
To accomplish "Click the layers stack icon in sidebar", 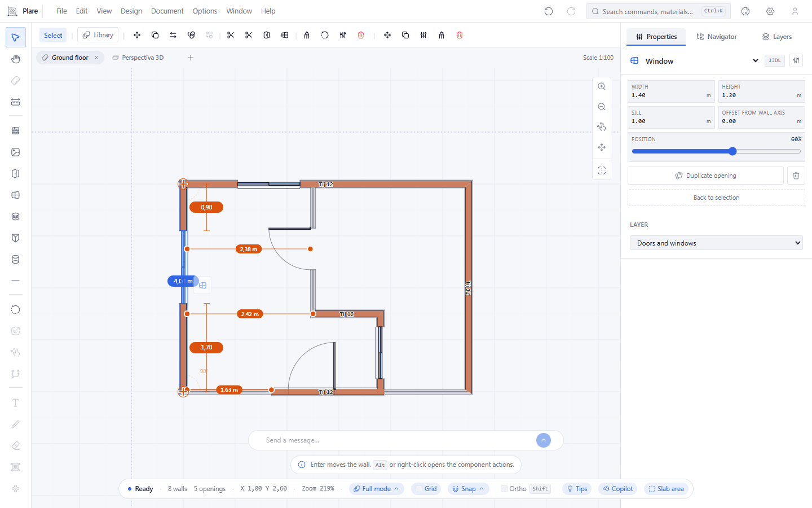I will point(16,216).
